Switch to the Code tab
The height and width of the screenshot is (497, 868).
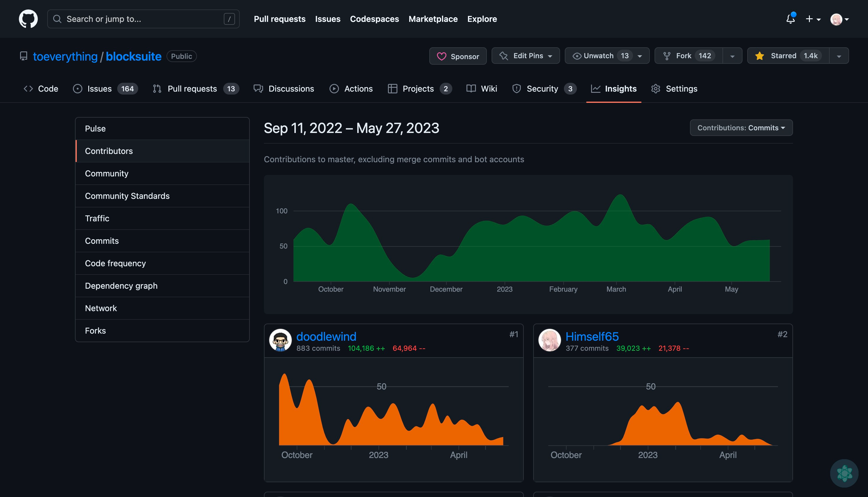click(x=41, y=89)
